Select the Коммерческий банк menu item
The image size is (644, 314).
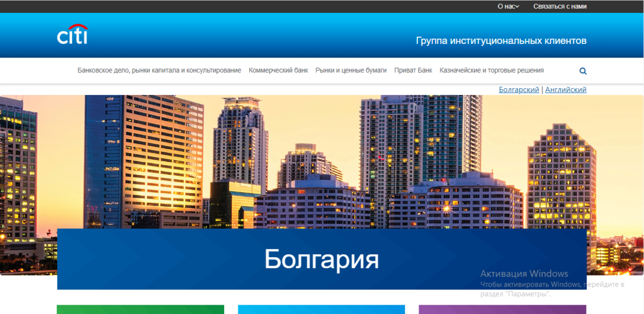pyautogui.click(x=278, y=70)
